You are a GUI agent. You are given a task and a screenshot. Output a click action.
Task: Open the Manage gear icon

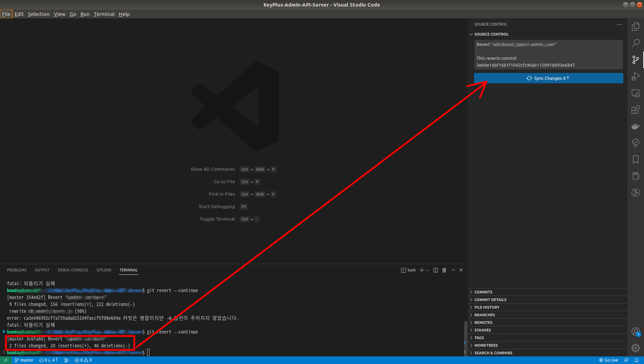tap(635, 348)
